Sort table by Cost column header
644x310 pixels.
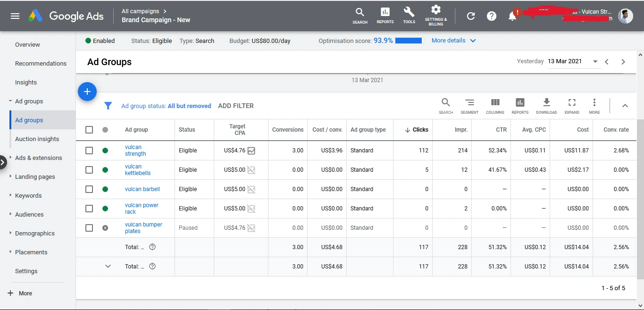pyautogui.click(x=583, y=130)
